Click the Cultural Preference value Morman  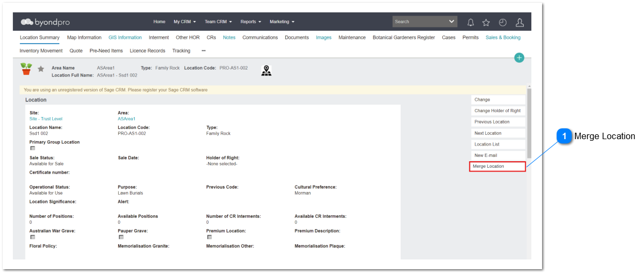tap(303, 193)
